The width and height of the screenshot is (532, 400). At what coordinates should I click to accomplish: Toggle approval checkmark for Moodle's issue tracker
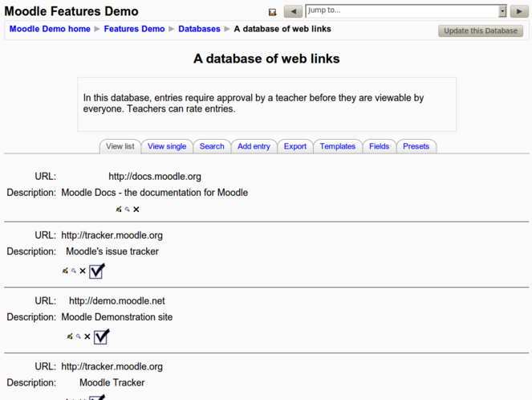point(97,271)
